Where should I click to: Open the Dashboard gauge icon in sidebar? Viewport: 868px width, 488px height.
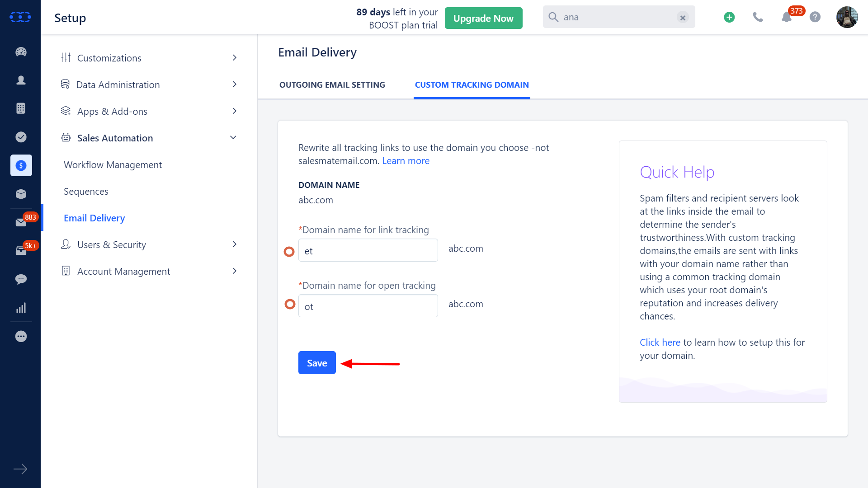click(21, 52)
